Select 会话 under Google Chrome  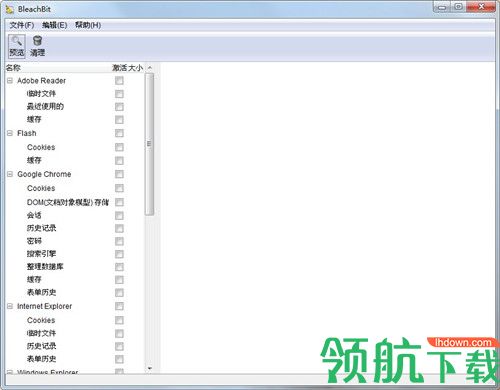pos(34,215)
